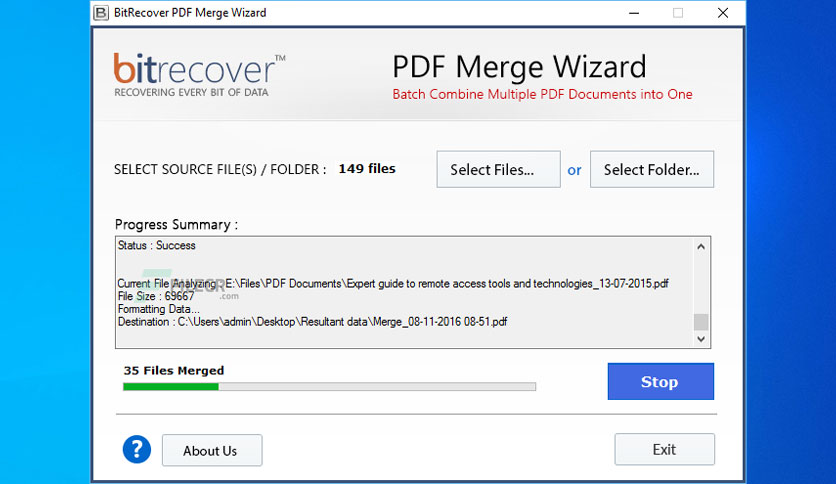Viewport: 836px width, 484px height.
Task: Stop the merge process
Action: 660,382
